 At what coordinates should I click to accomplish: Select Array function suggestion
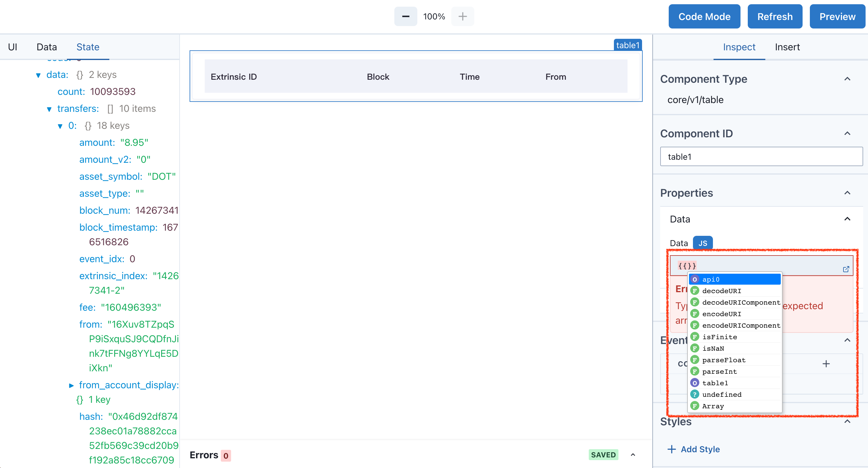[x=734, y=406]
